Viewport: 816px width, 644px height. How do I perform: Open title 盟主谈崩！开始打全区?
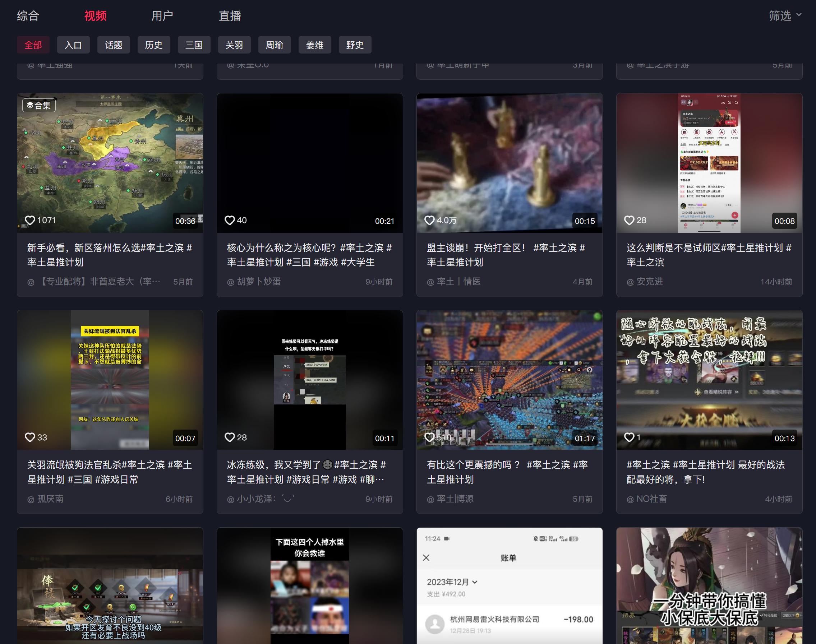[x=506, y=255]
